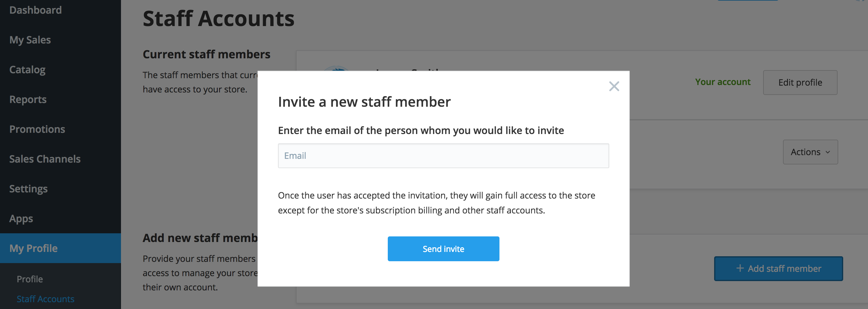Open Profile submenu link

click(30, 279)
